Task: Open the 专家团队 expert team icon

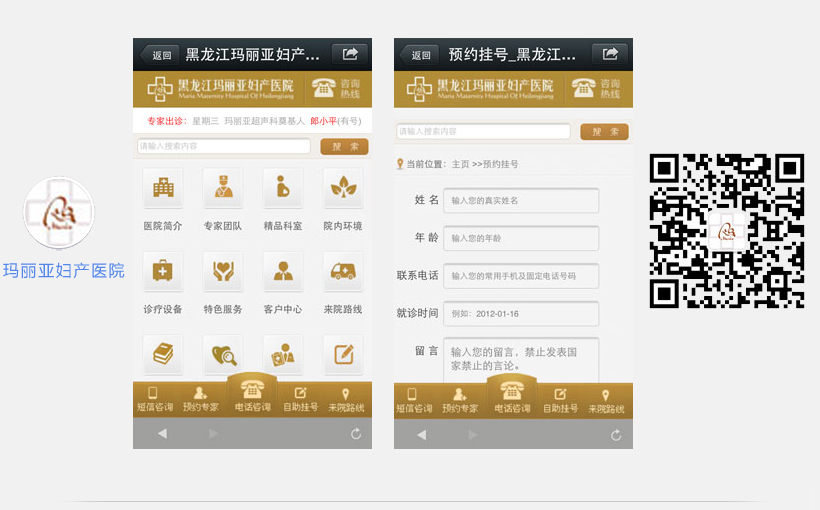Action: [222, 188]
